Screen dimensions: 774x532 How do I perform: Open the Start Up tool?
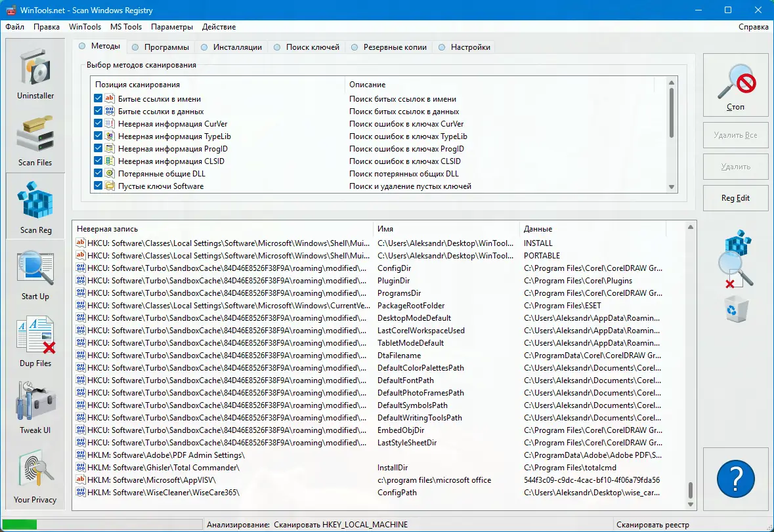(x=35, y=273)
